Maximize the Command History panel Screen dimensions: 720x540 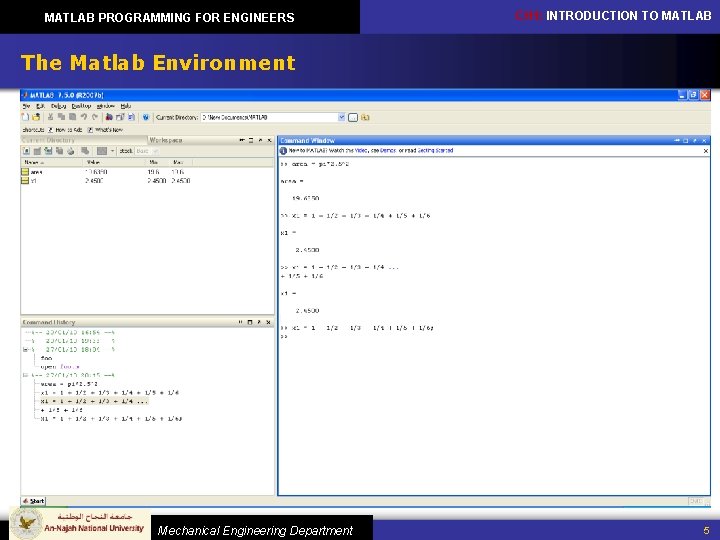pyautogui.click(x=250, y=322)
